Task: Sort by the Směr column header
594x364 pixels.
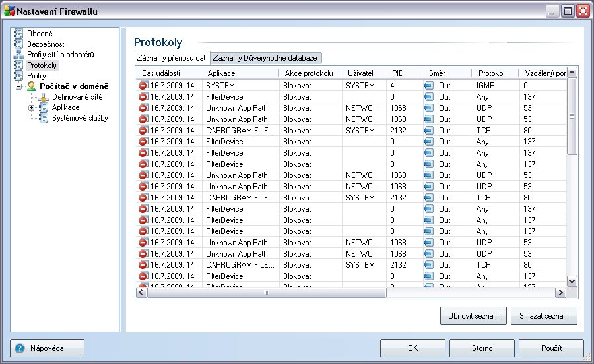Action: 447,73
